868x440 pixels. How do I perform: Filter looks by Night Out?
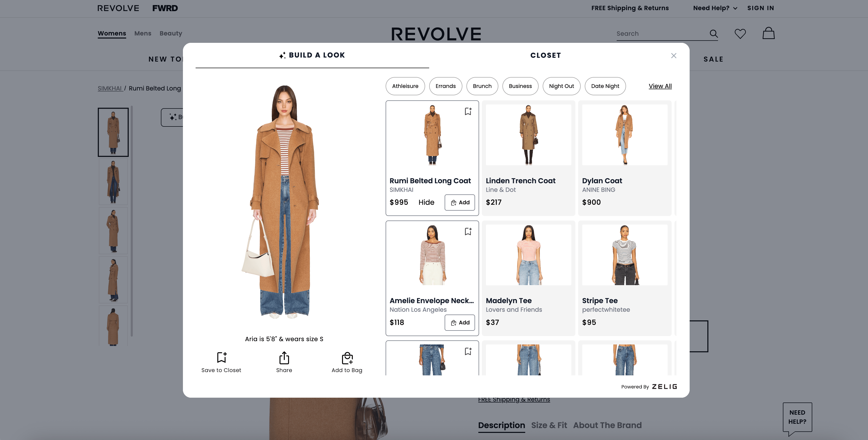[561, 86]
